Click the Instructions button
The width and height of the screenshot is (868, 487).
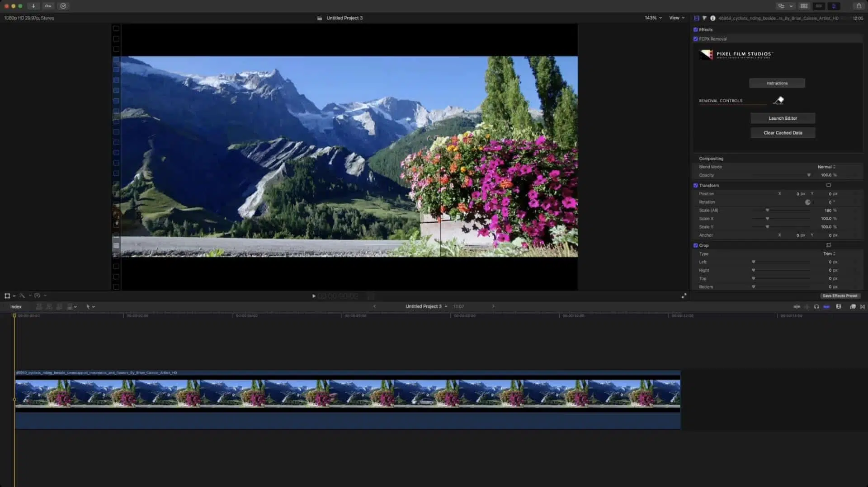[x=777, y=83]
